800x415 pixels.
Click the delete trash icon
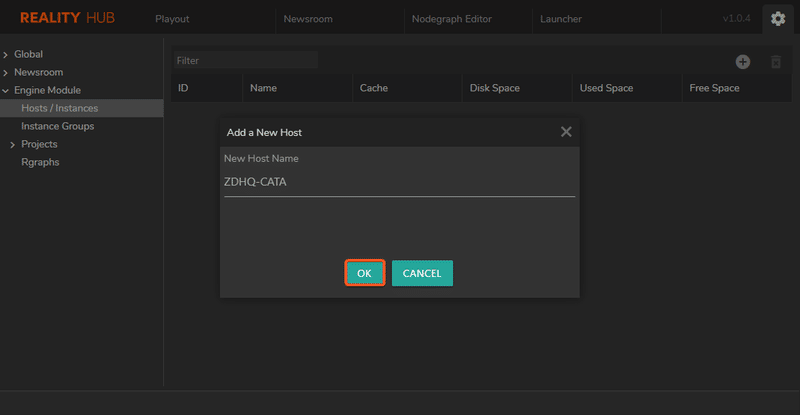pos(776,62)
